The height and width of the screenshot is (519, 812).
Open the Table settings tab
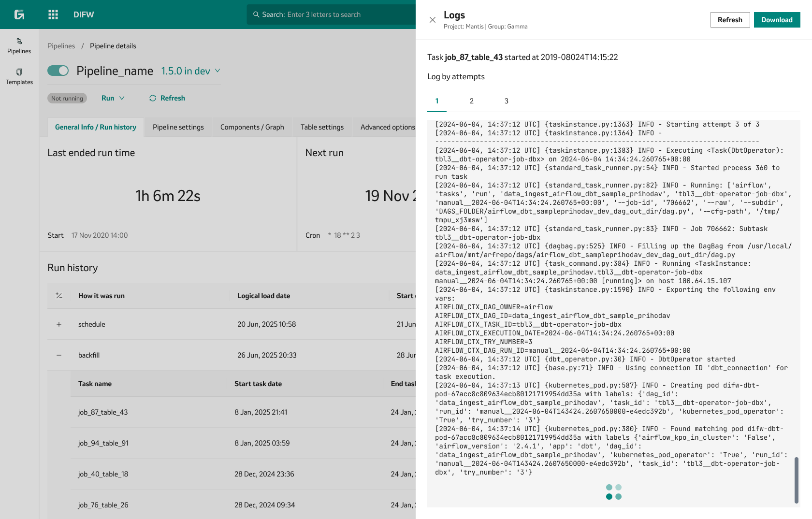[x=322, y=127]
